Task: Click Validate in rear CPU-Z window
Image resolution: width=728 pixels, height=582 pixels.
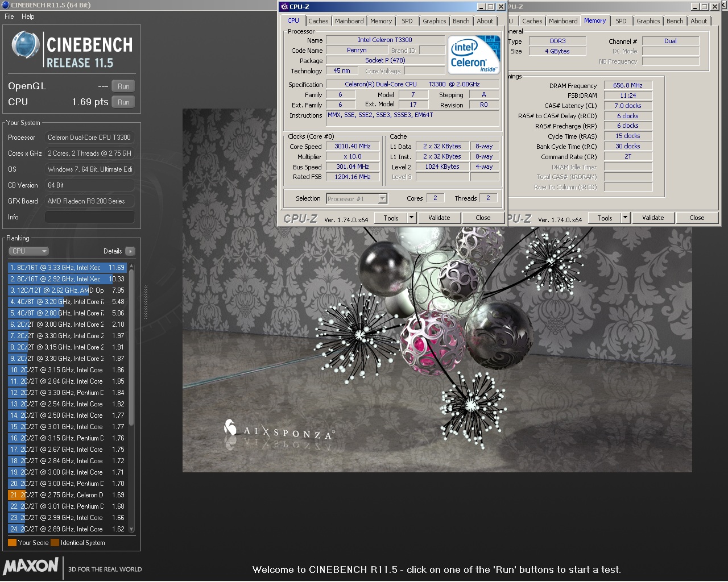Action: pyautogui.click(x=653, y=218)
